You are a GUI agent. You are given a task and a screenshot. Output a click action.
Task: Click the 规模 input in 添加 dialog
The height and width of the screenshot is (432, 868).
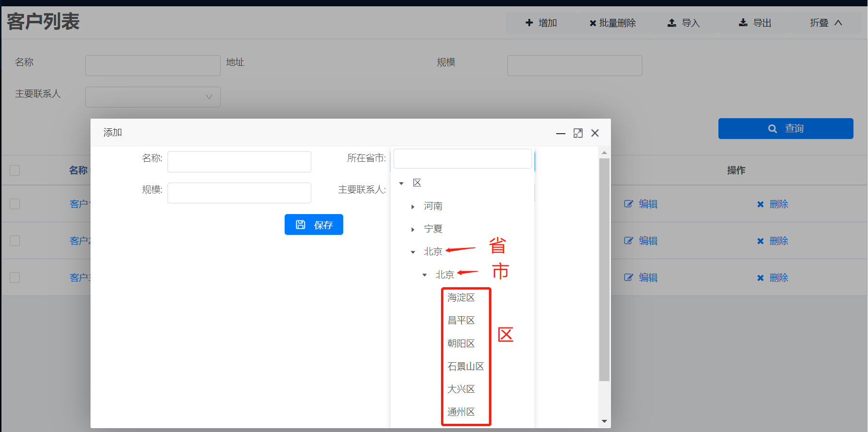coord(239,193)
